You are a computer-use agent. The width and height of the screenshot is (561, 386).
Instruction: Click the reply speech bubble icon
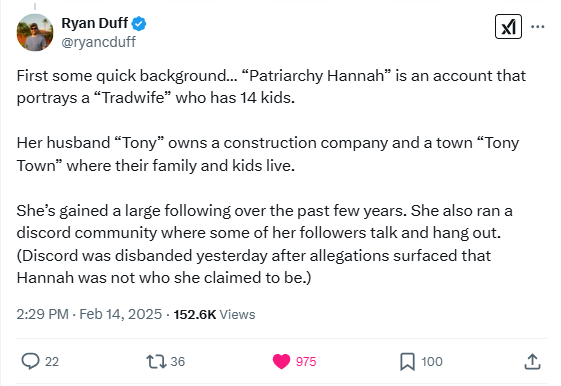click(x=30, y=361)
